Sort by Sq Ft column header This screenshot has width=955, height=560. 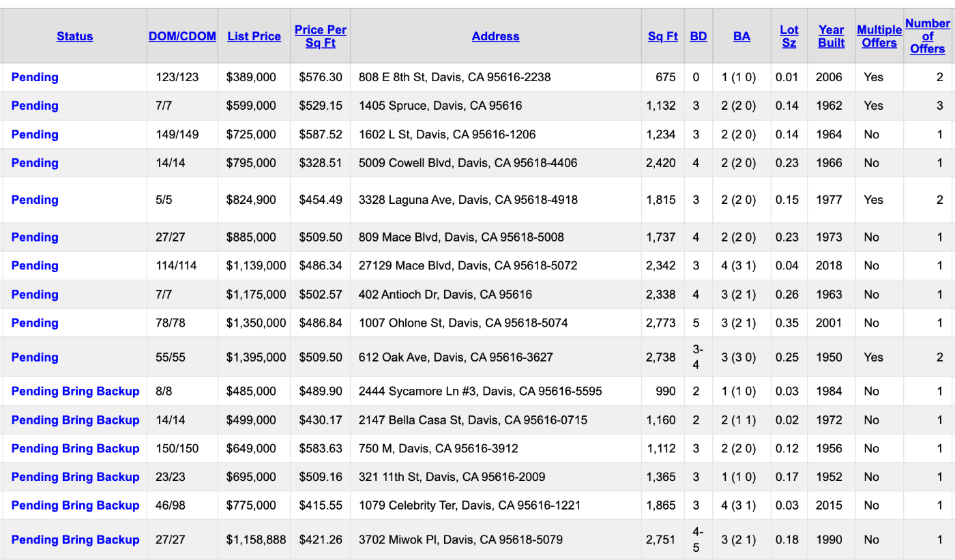(663, 36)
